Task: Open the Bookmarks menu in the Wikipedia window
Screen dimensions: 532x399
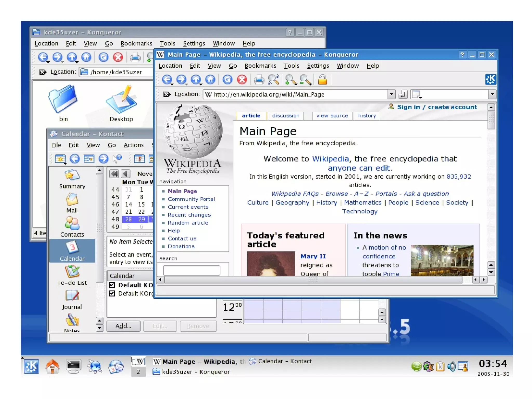Action: tap(260, 66)
